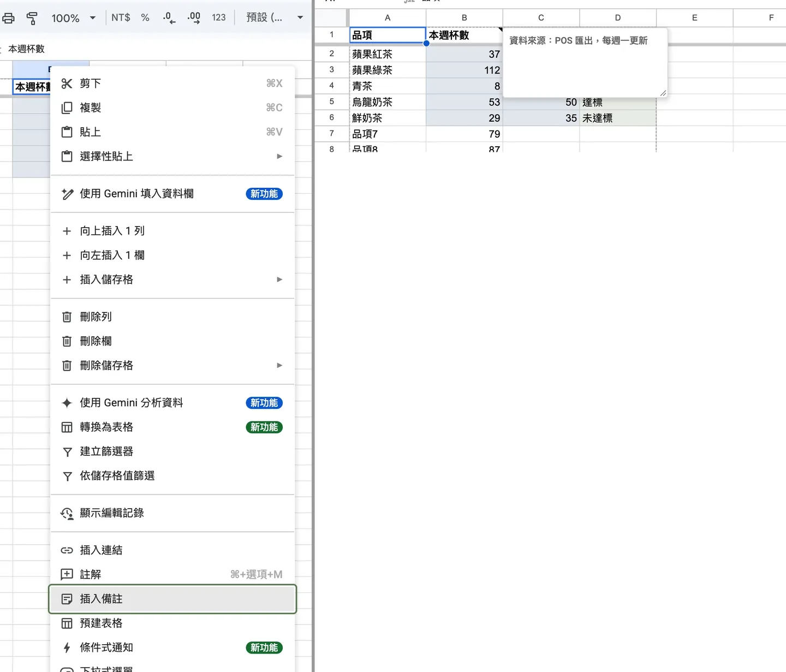Choose 刪除欄 menu entry
This screenshot has width=786, height=672.
[172, 341]
